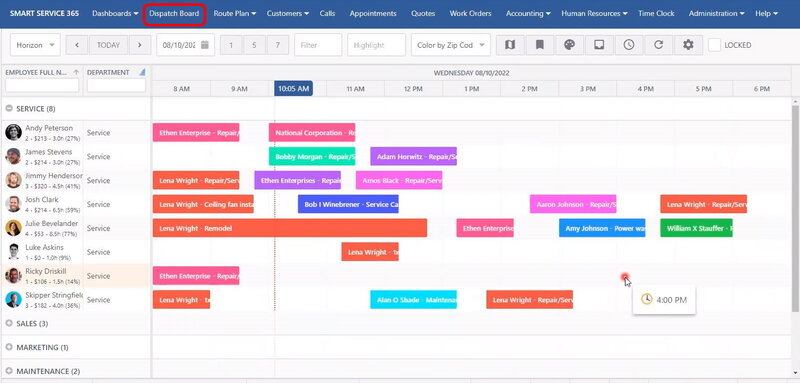Screen dimensions: 800x383
Task: Open the Route Plan menu
Action: [x=235, y=13]
